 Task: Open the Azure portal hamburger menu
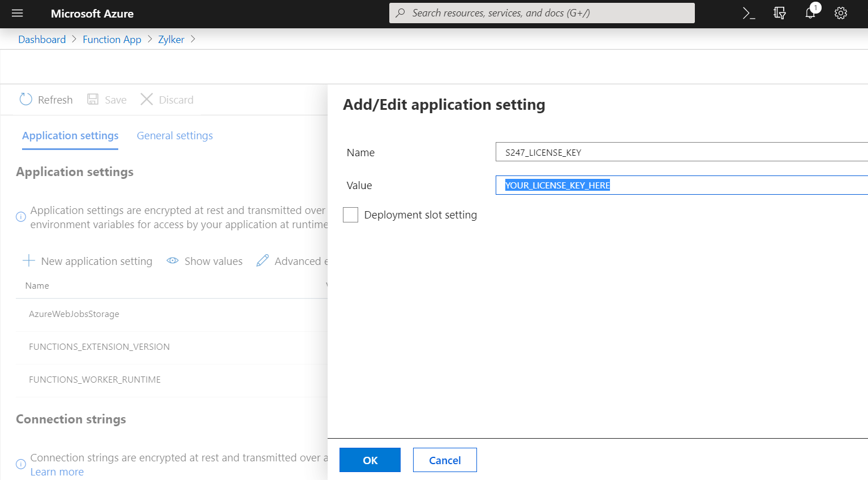16,13
